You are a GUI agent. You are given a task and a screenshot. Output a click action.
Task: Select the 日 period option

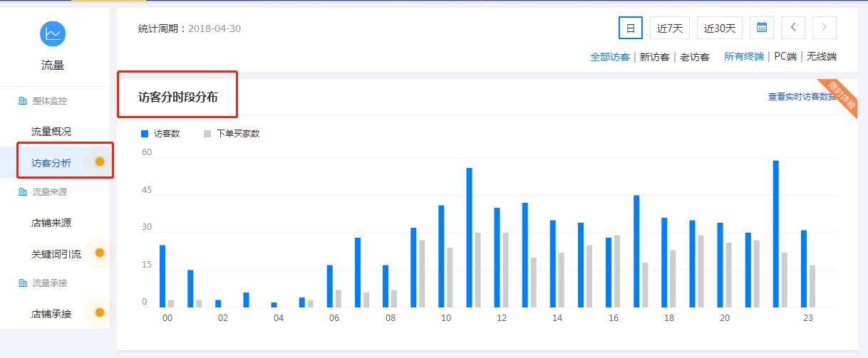[630, 28]
